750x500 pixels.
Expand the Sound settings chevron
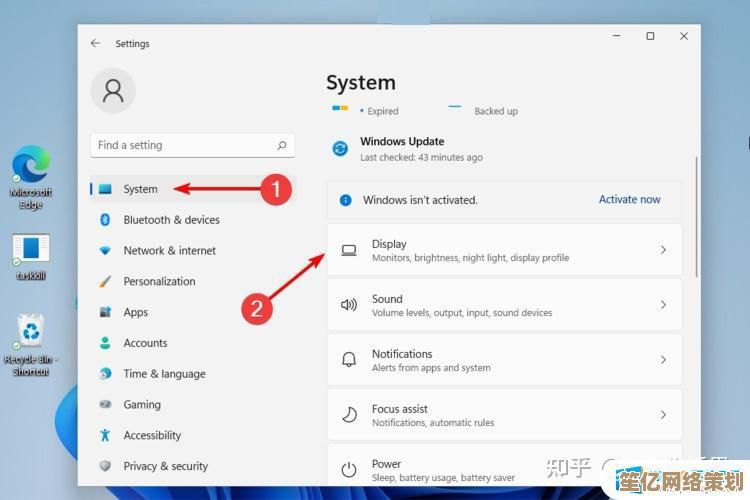pyautogui.click(x=663, y=305)
